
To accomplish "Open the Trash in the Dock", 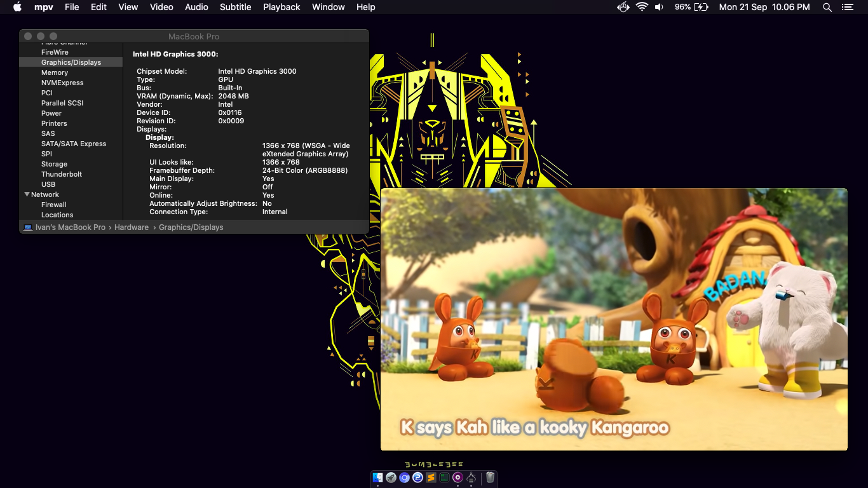I will 490,477.
